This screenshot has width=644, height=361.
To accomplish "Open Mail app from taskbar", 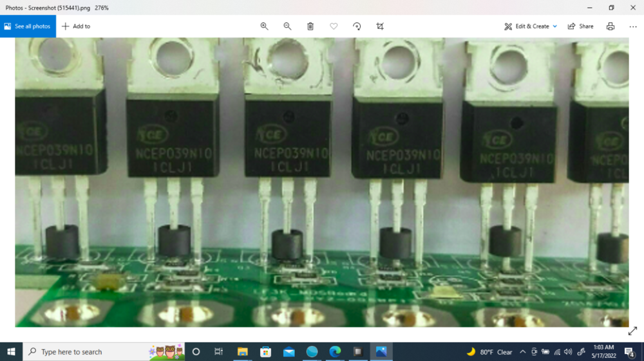I will [289, 351].
